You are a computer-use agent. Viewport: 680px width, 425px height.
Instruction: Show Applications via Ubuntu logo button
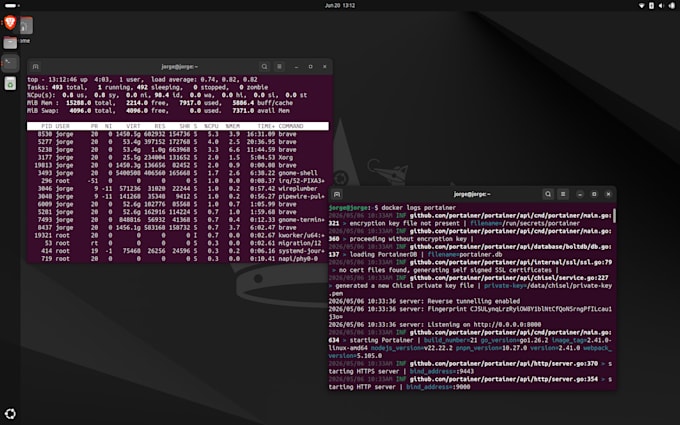click(10, 414)
